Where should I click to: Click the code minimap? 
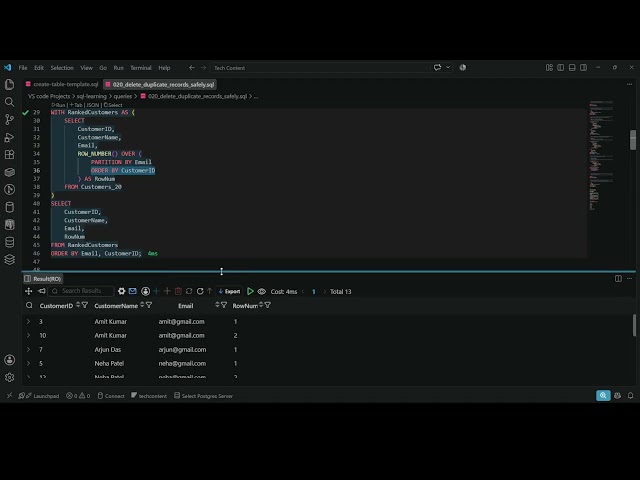601,155
